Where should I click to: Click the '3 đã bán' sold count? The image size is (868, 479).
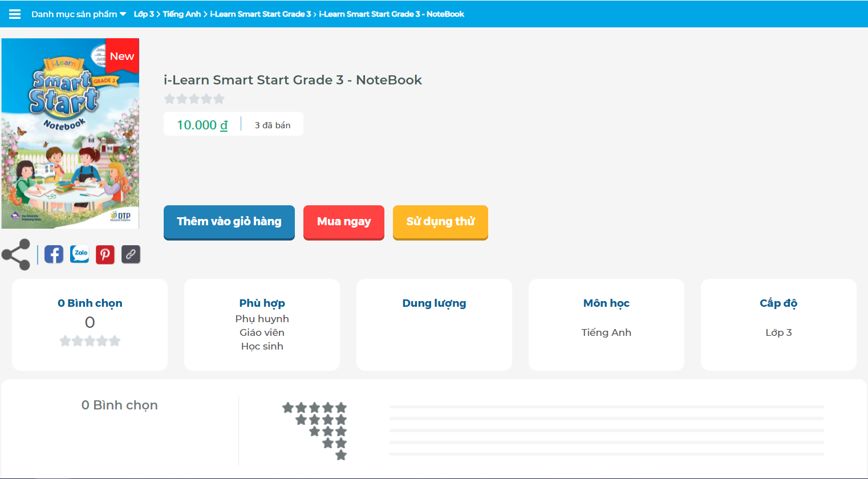tap(273, 125)
